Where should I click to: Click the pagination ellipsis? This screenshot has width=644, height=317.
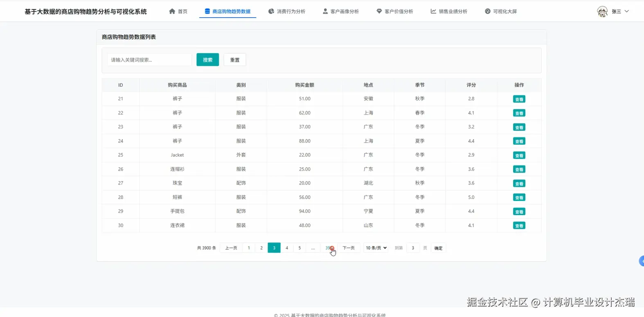[x=313, y=248]
